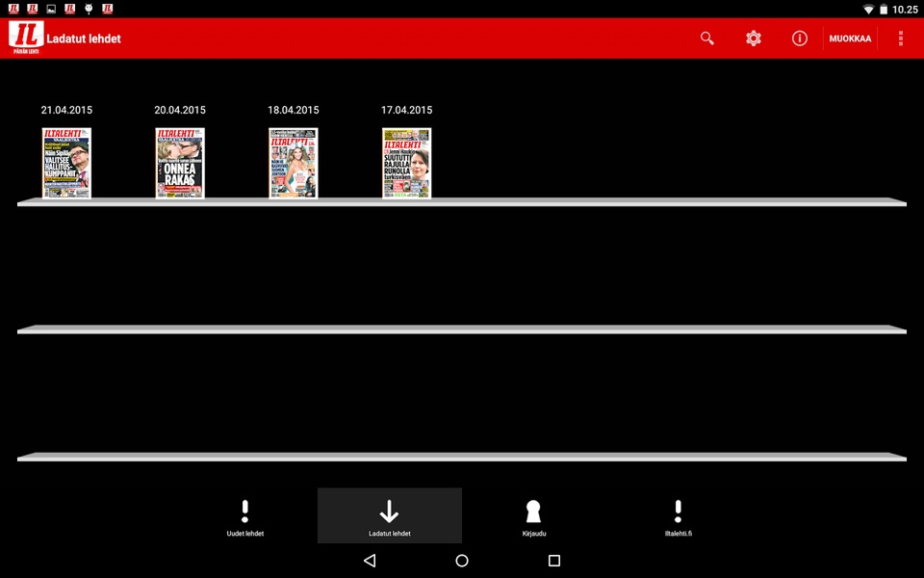Open the 21.04.2015 Iltalehti issue cover

click(x=66, y=164)
